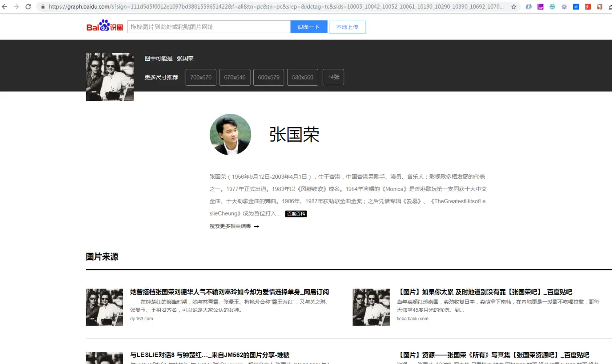Screen dimensions: 612x364
Task: Go forward in browser history
Action: (x=16, y=7)
